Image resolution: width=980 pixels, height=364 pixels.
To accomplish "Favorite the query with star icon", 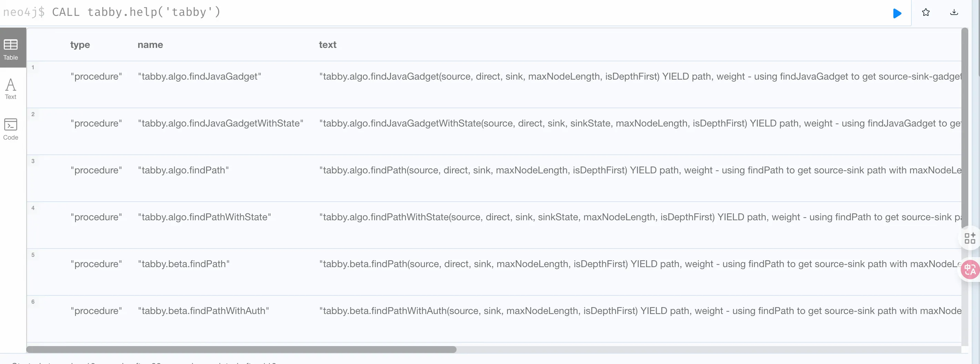I will pos(926,12).
